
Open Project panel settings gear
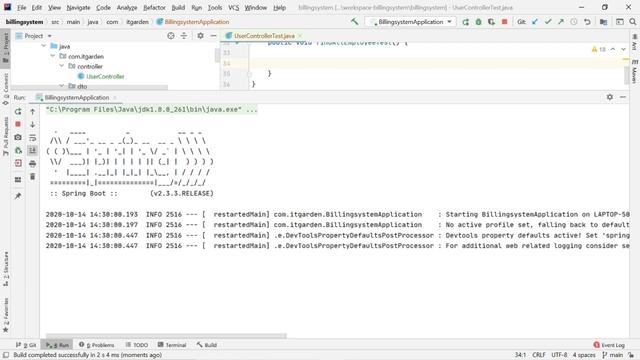200,36
